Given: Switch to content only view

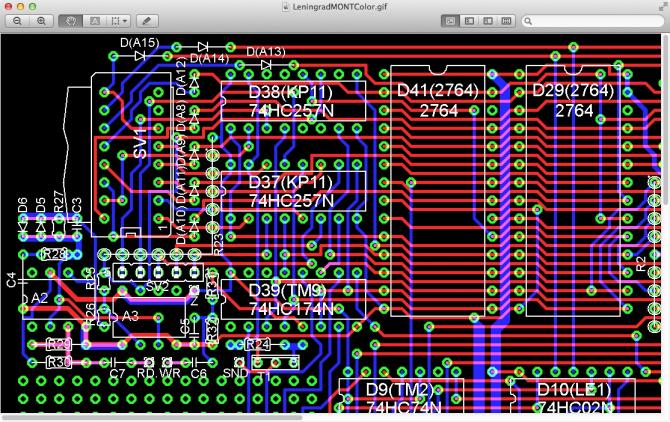Looking at the screenshot, I should pos(450,20).
